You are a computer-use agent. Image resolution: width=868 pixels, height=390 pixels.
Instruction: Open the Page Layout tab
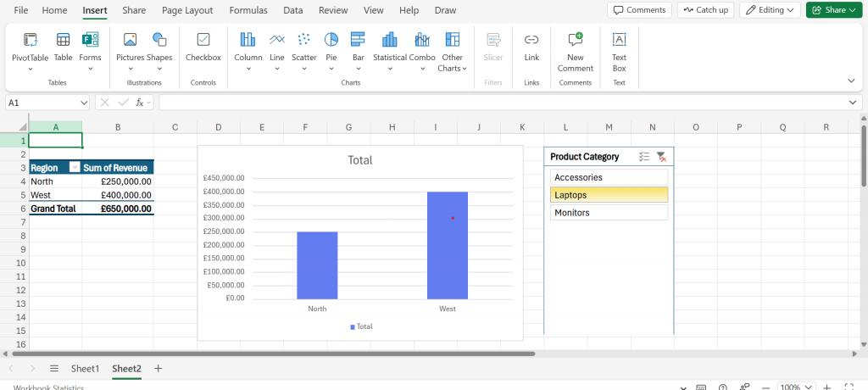click(x=186, y=10)
